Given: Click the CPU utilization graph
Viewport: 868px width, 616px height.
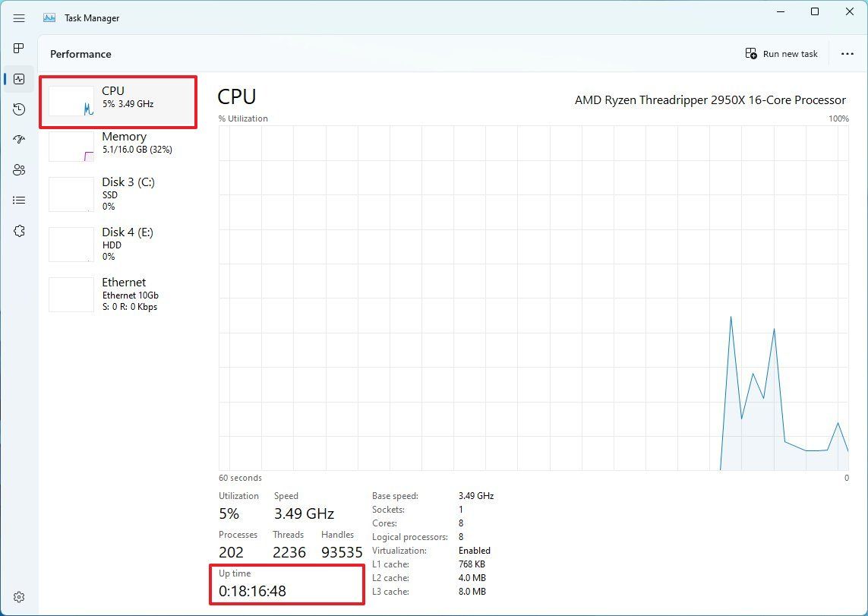Looking at the screenshot, I should (534, 298).
